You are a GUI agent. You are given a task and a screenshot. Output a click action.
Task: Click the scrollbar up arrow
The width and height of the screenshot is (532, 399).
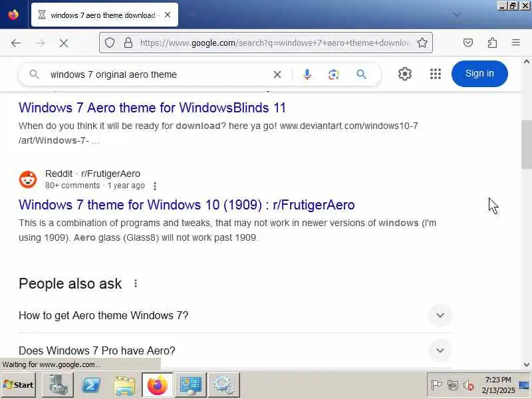pyautogui.click(x=526, y=62)
